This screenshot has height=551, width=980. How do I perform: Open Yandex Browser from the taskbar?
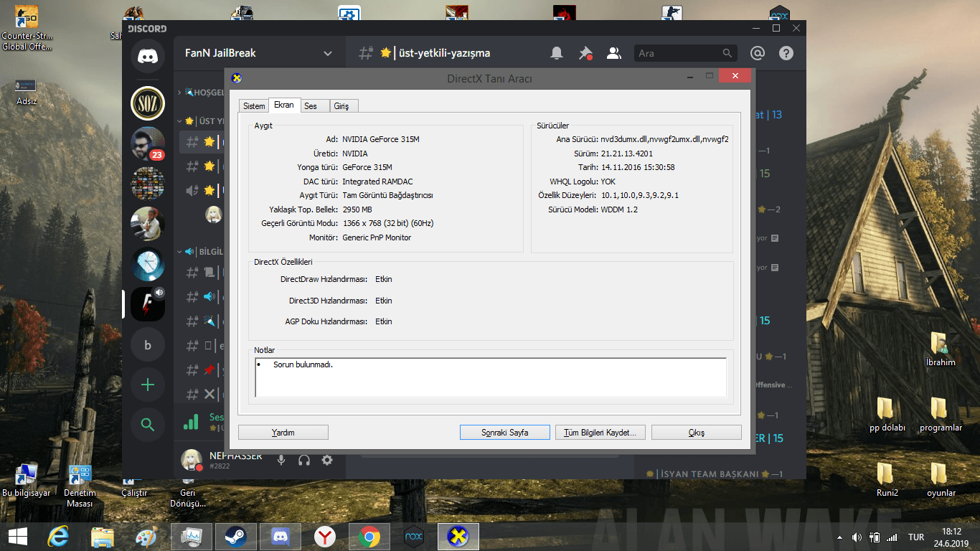tap(325, 537)
